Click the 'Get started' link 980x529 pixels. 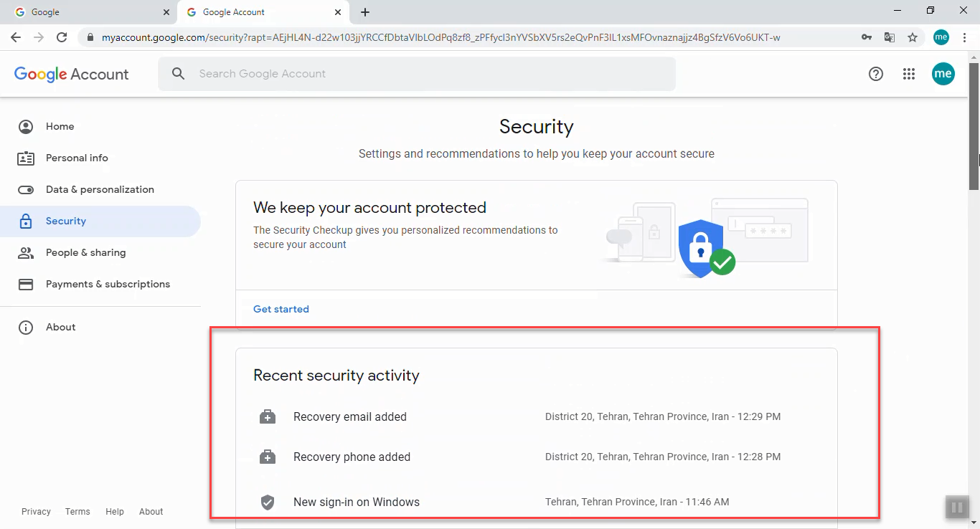(281, 309)
